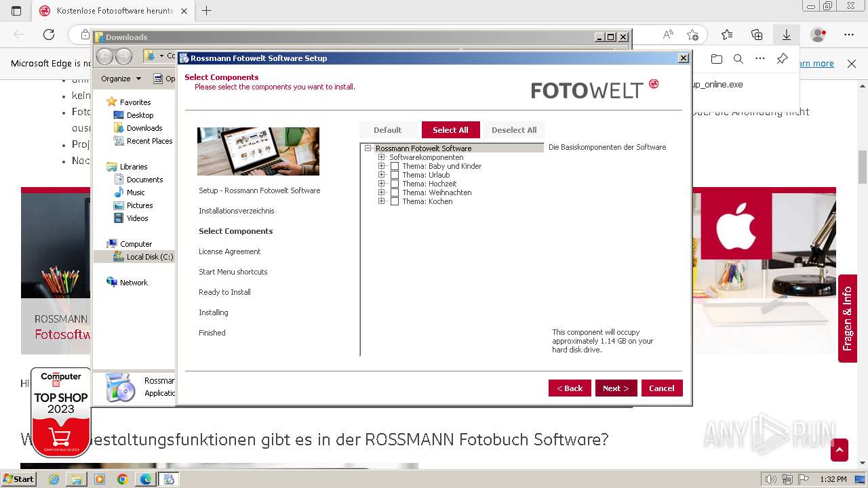This screenshot has width=868, height=488.
Task: Click the Learn more link
Action: coord(816,64)
